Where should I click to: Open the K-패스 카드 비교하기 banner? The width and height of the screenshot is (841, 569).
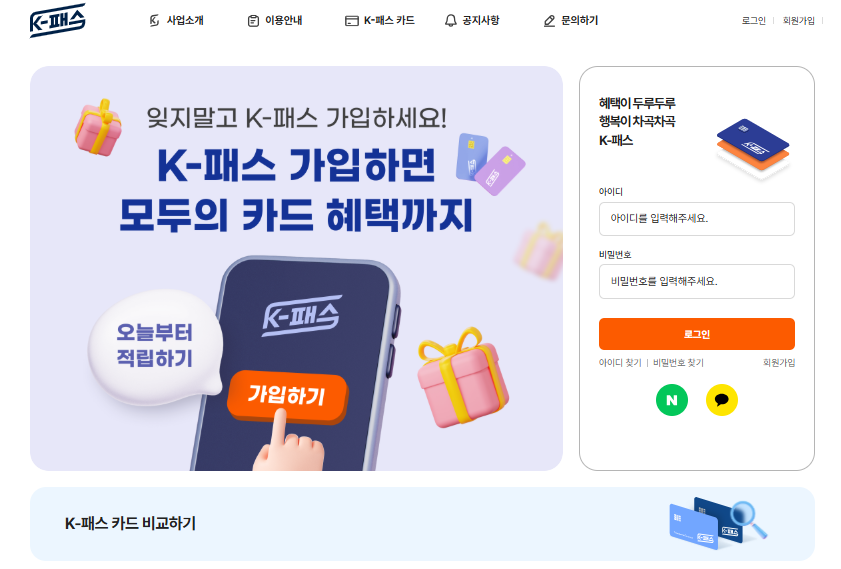422,524
